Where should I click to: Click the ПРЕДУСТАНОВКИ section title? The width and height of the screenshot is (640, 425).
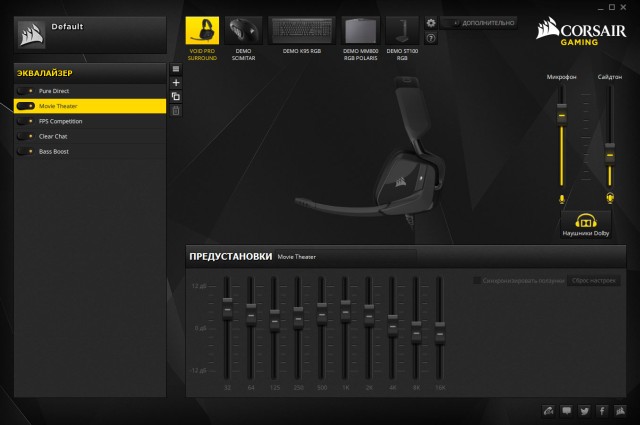click(x=230, y=256)
